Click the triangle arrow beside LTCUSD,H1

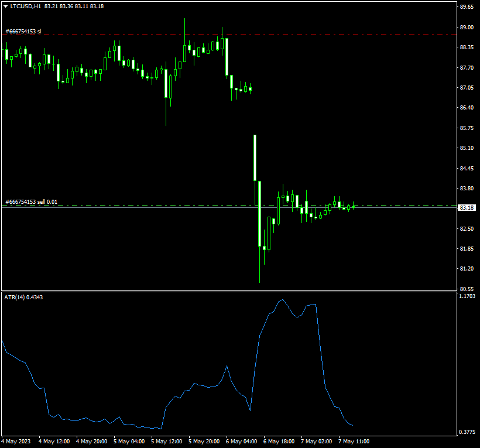pyautogui.click(x=6, y=6)
